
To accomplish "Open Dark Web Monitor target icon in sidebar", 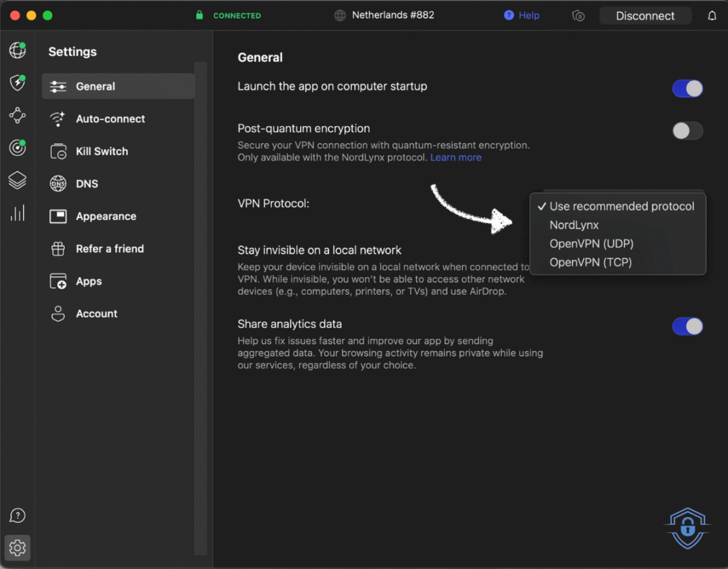I will (18, 148).
